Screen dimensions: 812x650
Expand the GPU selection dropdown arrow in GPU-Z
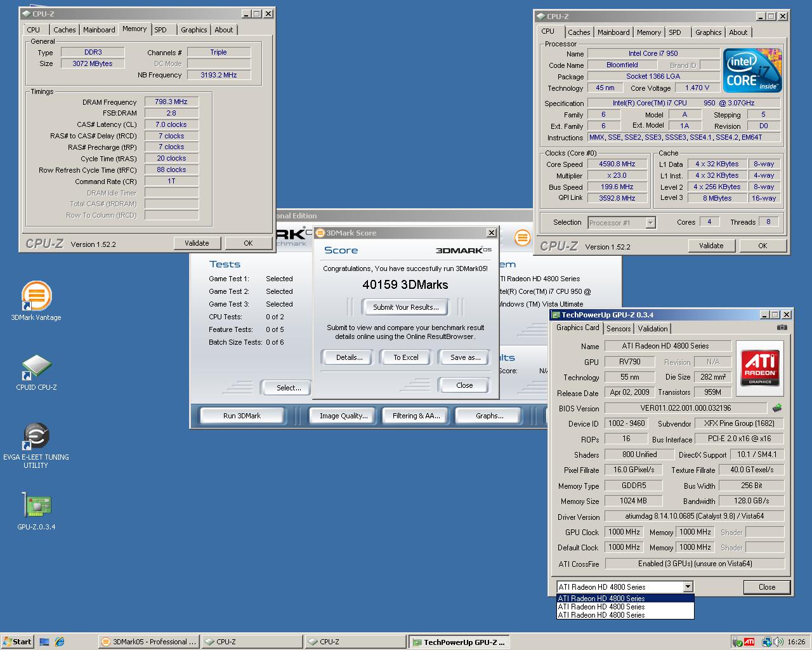(688, 587)
